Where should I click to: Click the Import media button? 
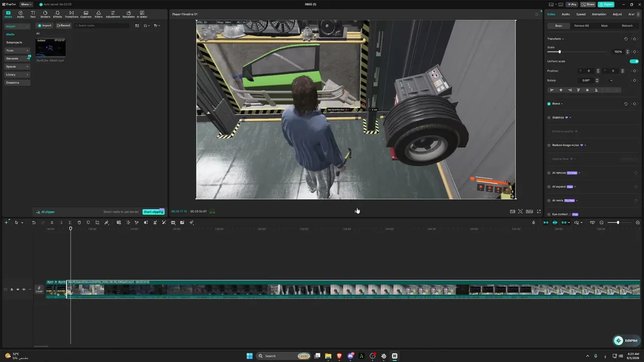(x=45, y=26)
